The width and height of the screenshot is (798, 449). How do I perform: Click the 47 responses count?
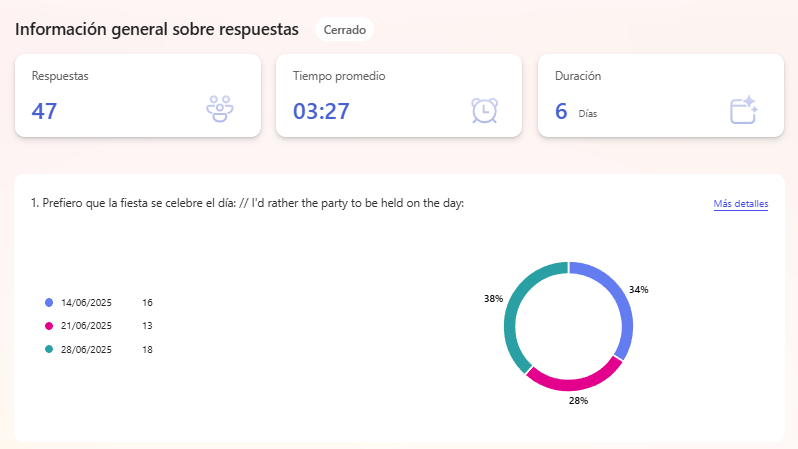[44, 111]
